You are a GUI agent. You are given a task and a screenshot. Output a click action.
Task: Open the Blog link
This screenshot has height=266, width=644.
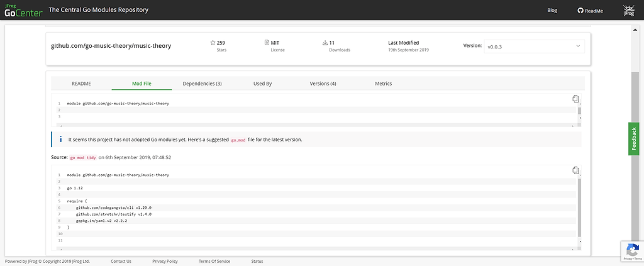(x=552, y=11)
